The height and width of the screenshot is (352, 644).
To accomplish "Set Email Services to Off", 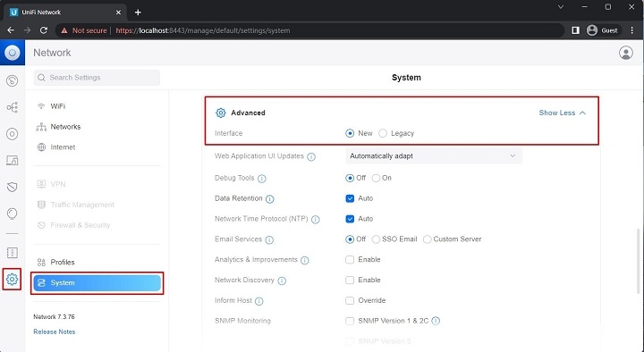I will point(350,239).
